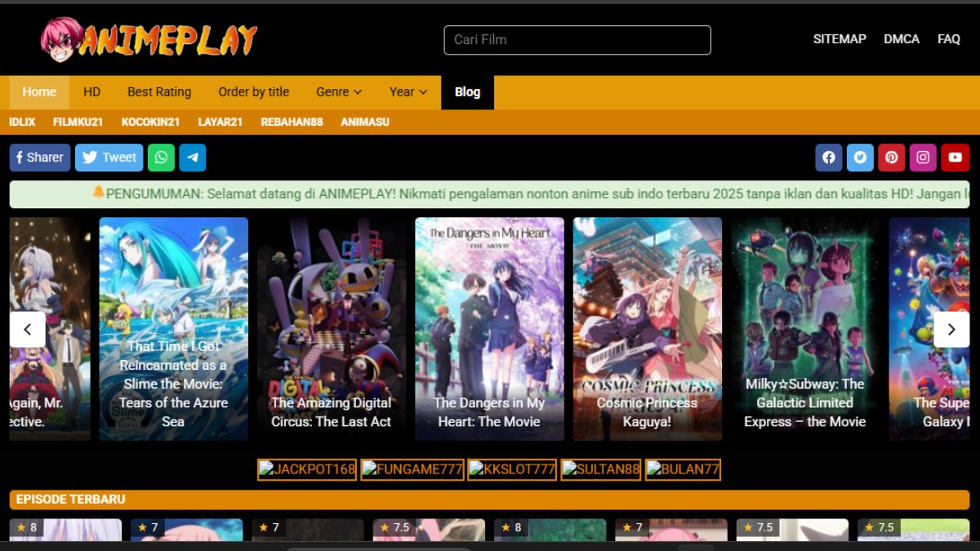Open the Twitter round social icon

(x=860, y=158)
